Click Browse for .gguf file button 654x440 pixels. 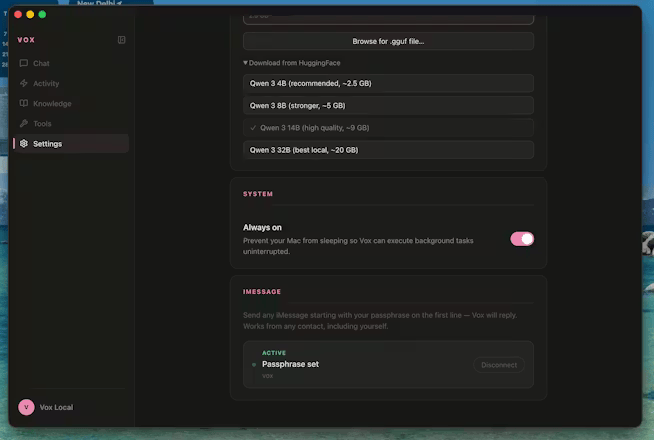pyautogui.click(x=388, y=41)
